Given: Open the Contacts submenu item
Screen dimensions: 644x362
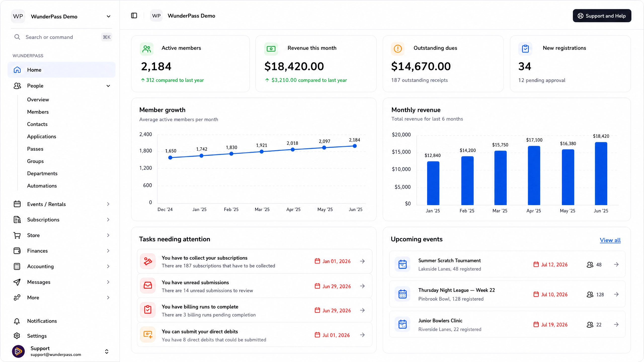Looking at the screenshot, I should [x=37, y=124].
